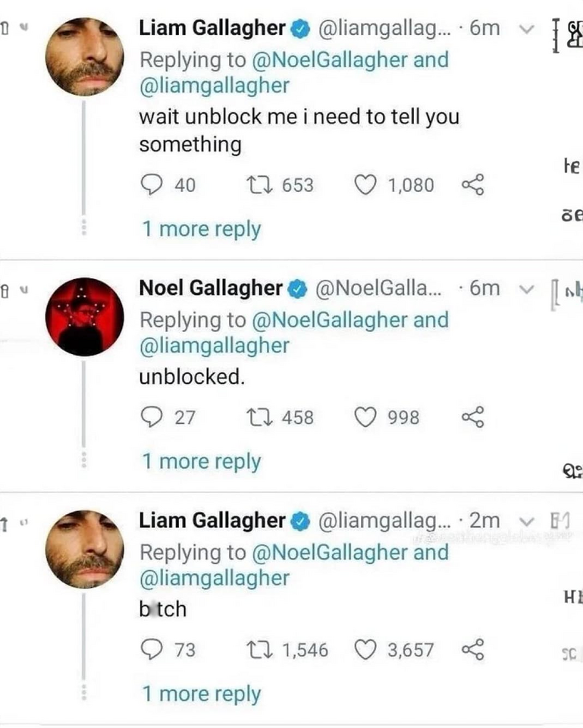Open the dropdown chevron on the 2m-old tweet
The height and width of the screenshot is (728, 583).
[526, 522]
